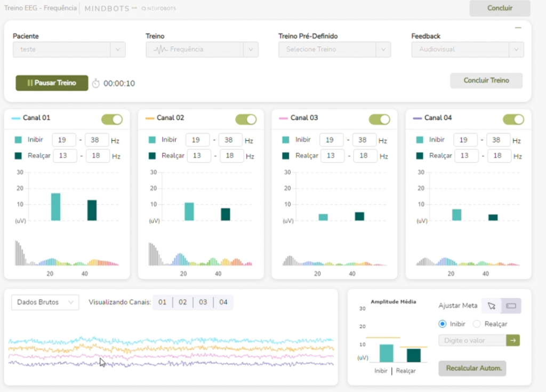Click the Digite o valor input field
The width and height of the screenshot is (546, 392).
coord(472,340)
